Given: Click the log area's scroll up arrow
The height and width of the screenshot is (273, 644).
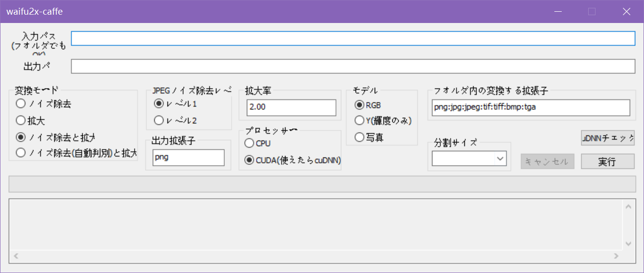Looking at the screenshot, I should (x=629, y=206).
